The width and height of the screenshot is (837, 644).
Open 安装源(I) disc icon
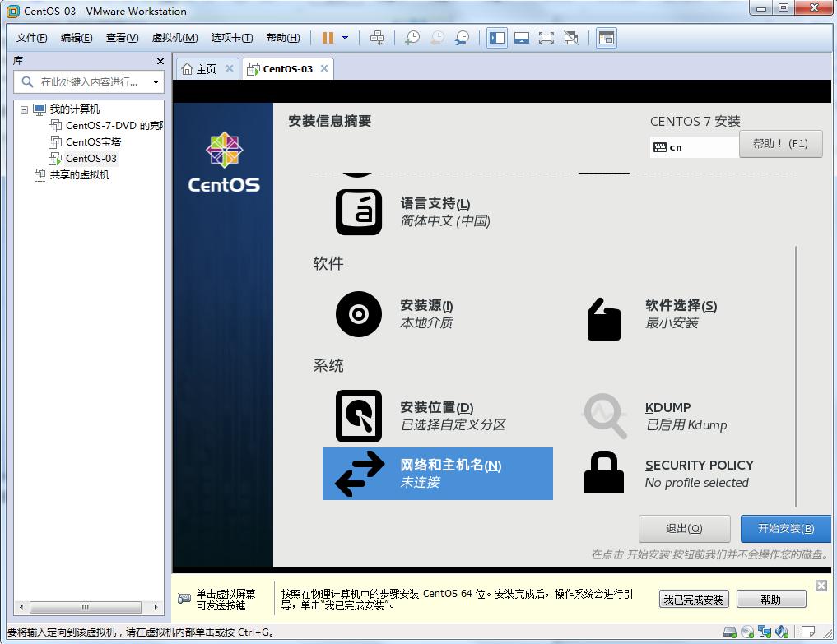pos(359,314)
